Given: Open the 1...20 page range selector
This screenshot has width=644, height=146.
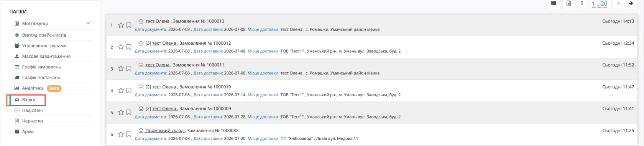Looking at the screenshot, I should [x=599, y=4].
